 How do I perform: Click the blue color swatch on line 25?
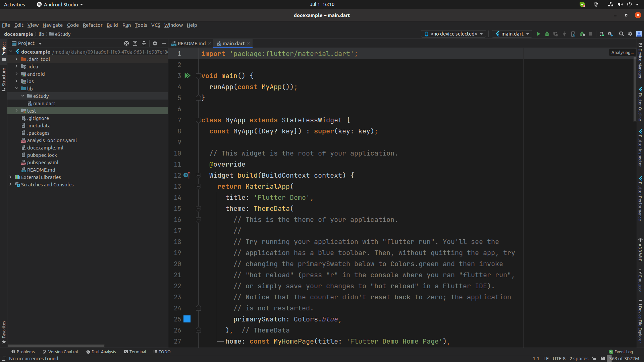[187, 319]
